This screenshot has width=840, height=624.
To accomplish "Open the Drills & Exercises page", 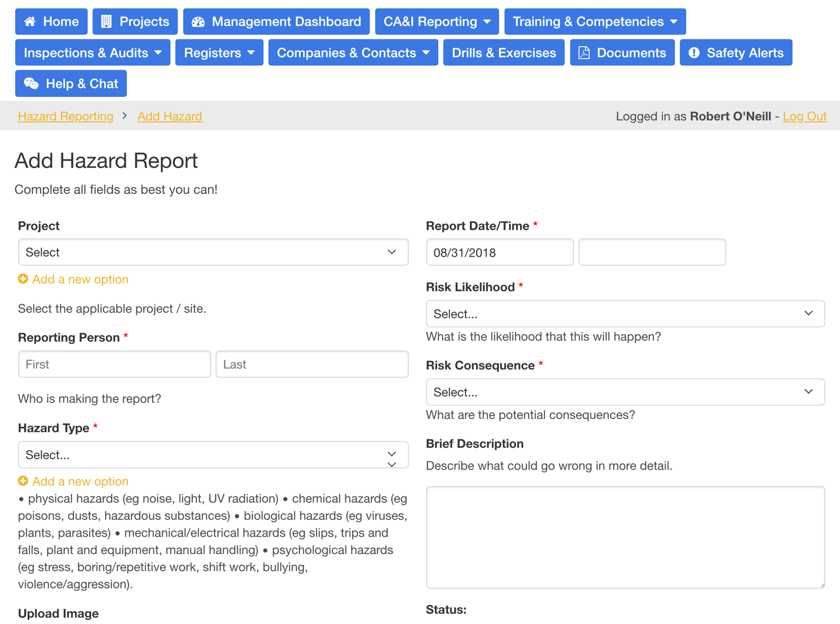I will (504, 52).
